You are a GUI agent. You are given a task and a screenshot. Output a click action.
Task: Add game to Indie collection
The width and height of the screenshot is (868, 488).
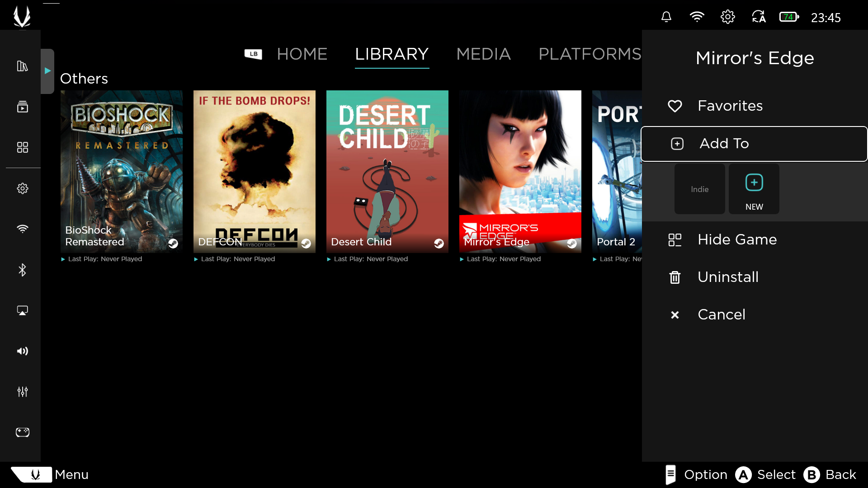click(x=700, y=189)
